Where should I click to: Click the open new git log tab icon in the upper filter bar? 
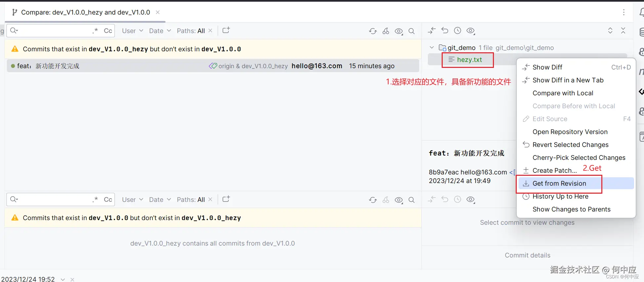[x=226, y=30]
